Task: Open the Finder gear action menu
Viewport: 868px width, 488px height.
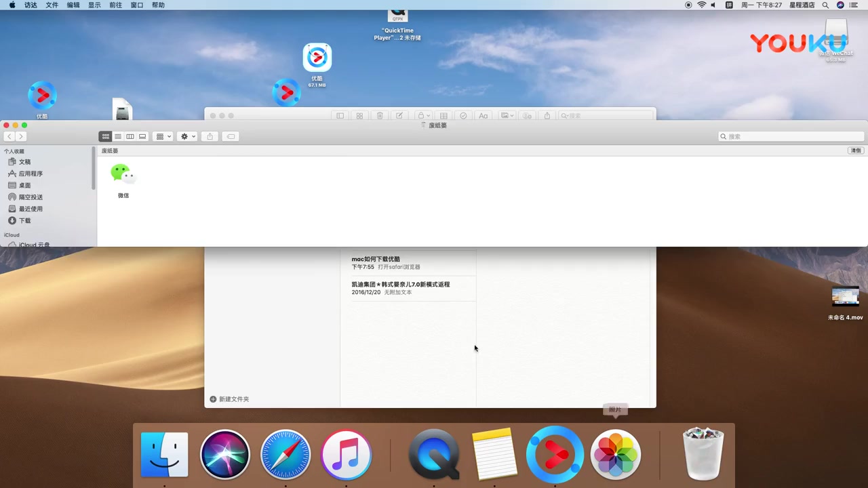Action: pyautogui.click(x=187, y=136)
